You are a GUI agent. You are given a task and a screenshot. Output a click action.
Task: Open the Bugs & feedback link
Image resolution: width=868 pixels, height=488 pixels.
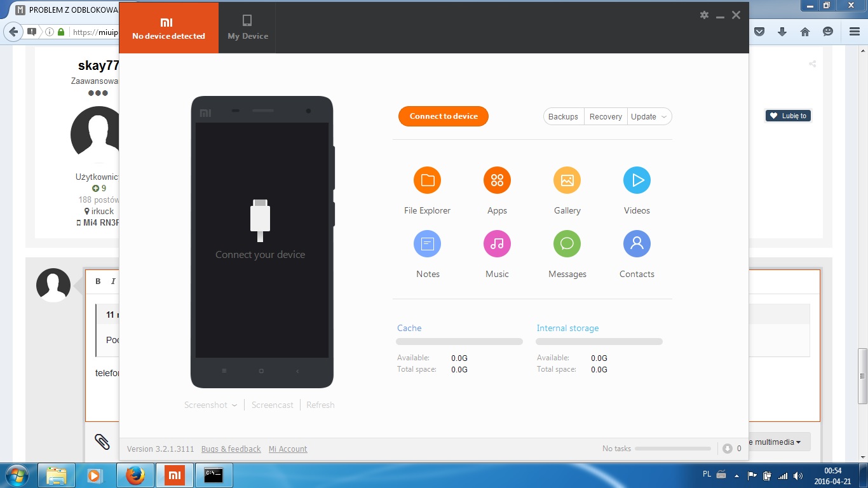click(x=231, y=449)
